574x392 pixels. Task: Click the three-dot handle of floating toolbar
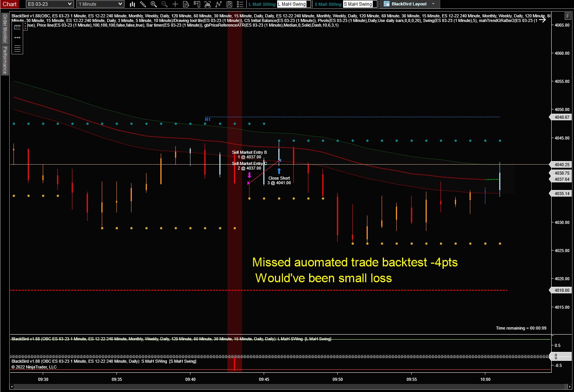click(25, 26)
